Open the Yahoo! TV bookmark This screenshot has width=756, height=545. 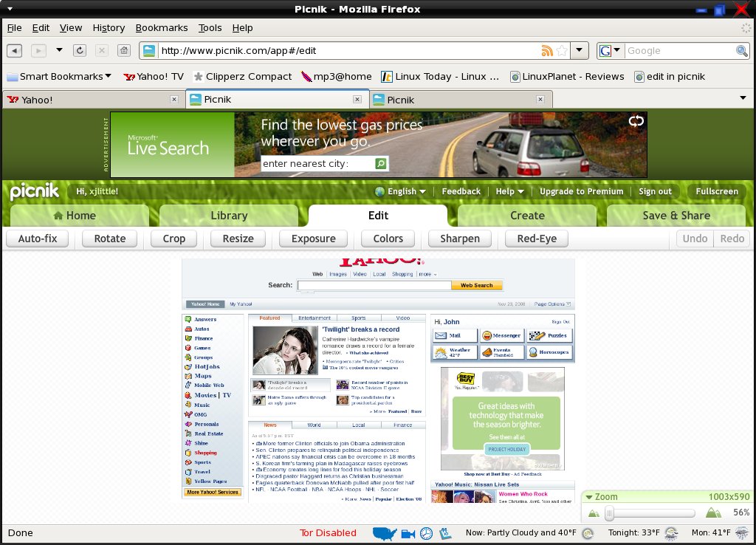coord(154,77)
